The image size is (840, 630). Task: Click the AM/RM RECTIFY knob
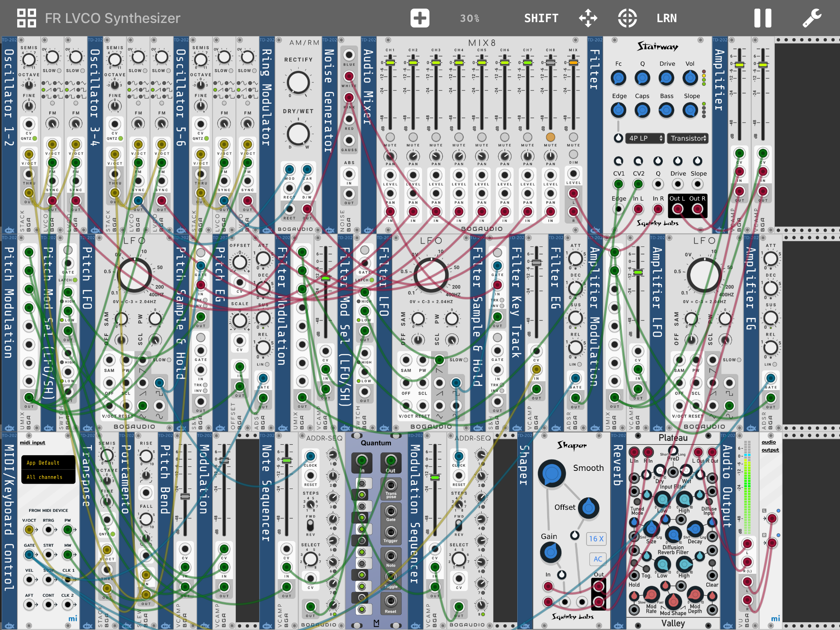coord(298,82)
